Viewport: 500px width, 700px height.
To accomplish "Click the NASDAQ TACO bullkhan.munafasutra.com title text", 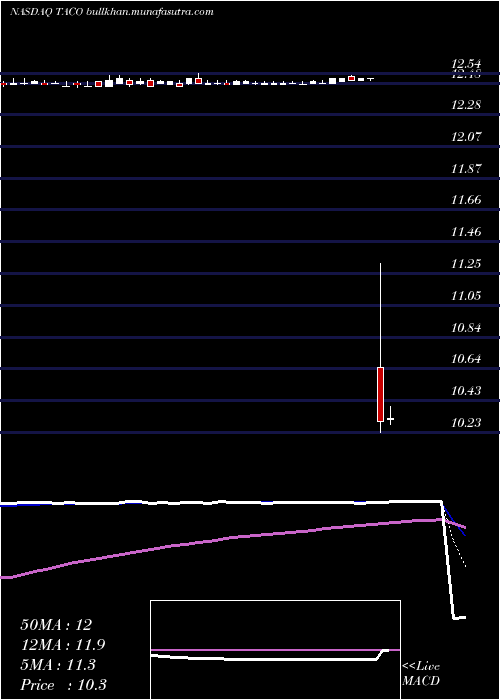I will (112, 12).
